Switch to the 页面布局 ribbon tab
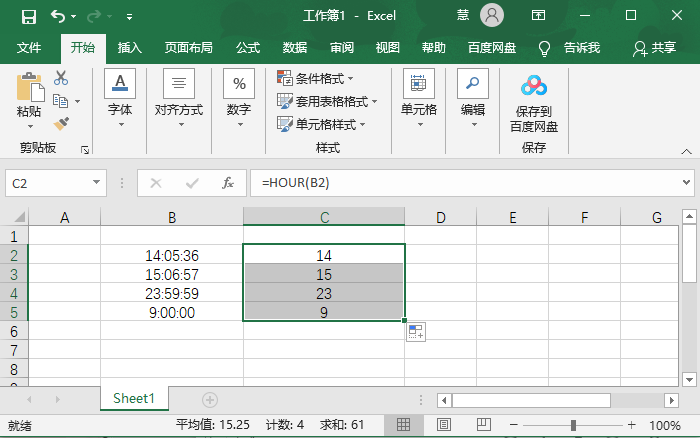 coord(188,47)
